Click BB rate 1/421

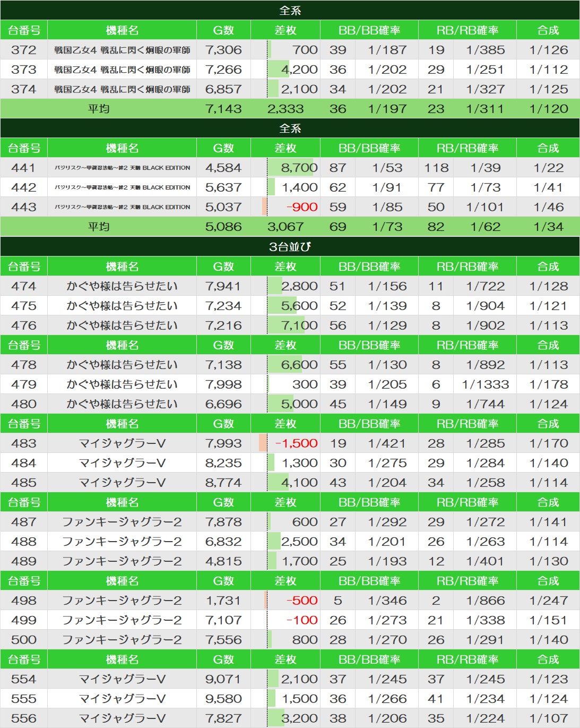(387, 443)
